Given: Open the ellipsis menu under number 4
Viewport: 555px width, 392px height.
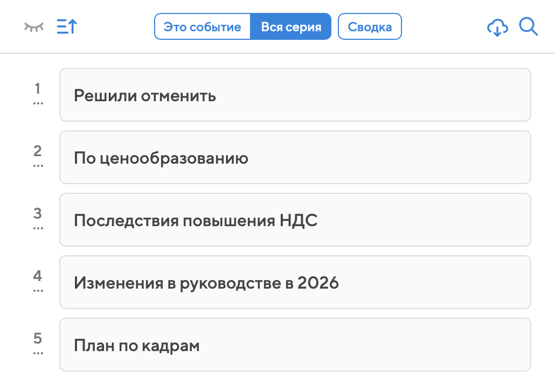Looking at the screenshot, I should tap(38, 290).
